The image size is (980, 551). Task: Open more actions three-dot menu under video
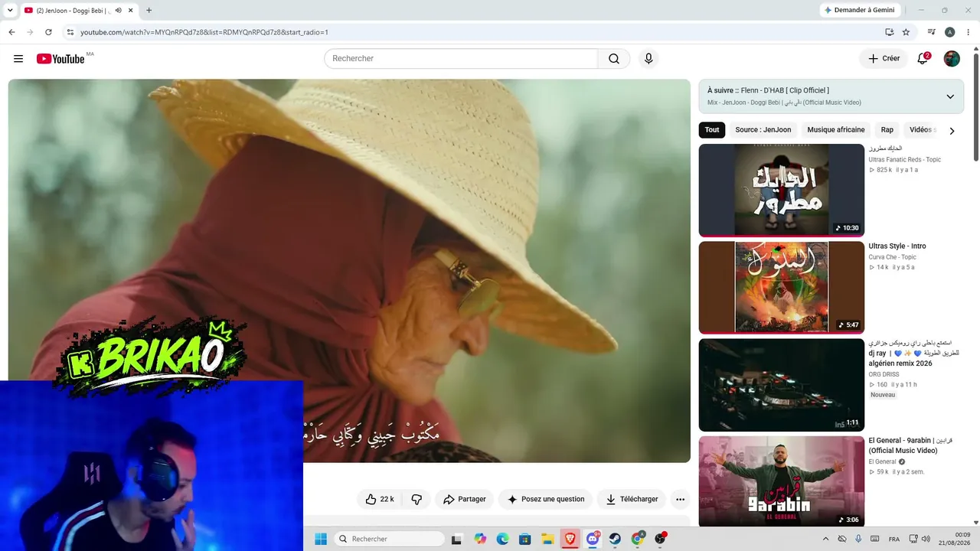[680, 499]
